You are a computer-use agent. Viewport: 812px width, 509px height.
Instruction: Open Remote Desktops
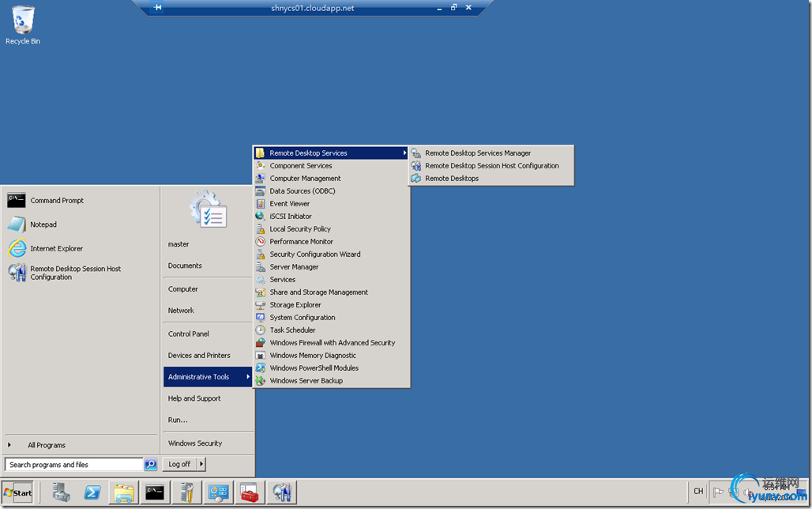click(491, 179)
